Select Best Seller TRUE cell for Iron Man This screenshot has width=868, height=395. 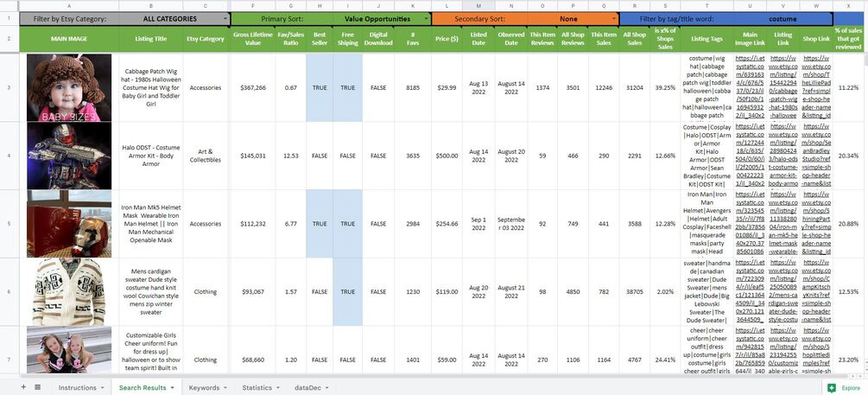pos(320,224)
